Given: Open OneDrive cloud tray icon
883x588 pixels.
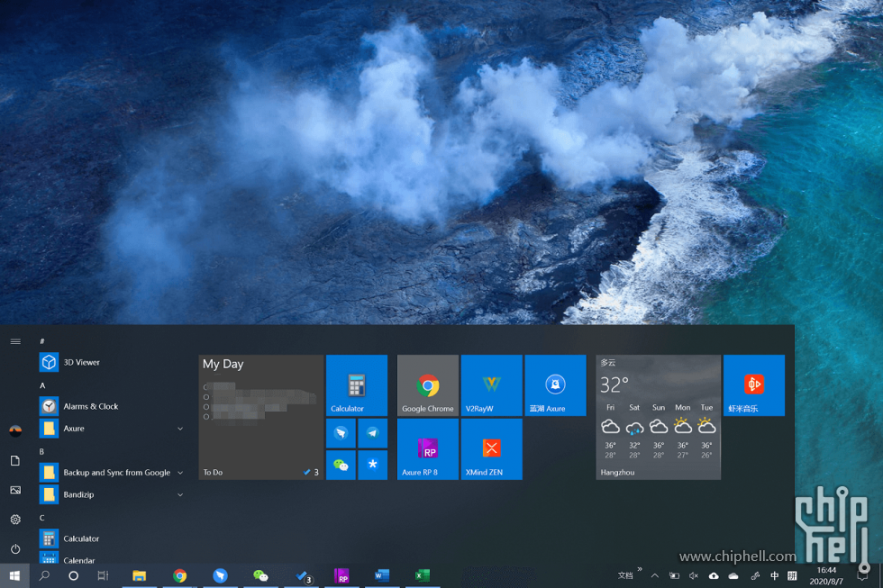Looking at the screenshot, I should pyautogui.click(x=733, y=575).
